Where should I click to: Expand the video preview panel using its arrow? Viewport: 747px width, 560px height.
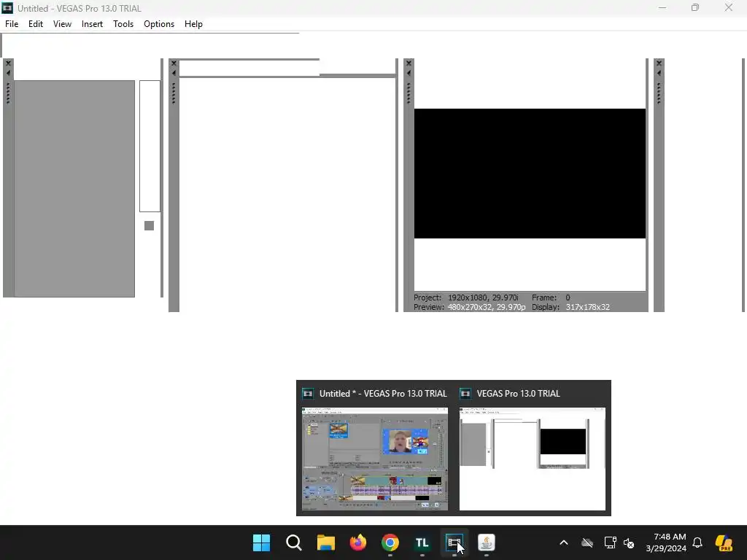[x=409, y=73]
